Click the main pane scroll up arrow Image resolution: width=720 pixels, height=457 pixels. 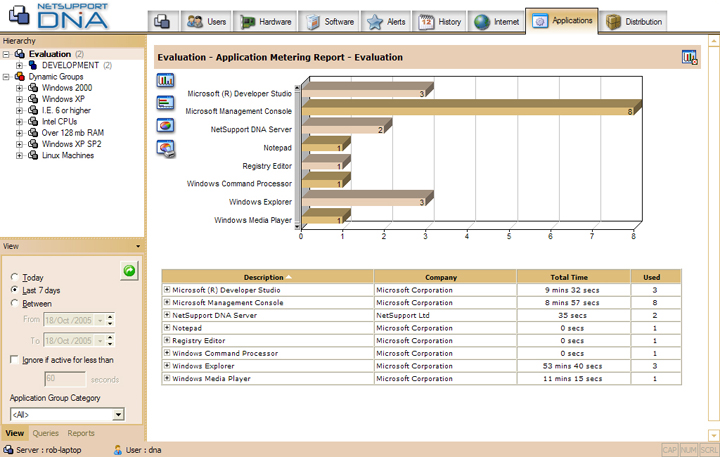click(x=714, y=41)
